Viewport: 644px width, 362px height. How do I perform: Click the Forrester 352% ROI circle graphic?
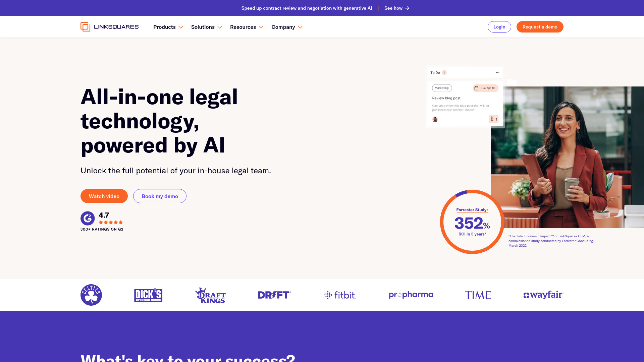tap(472, 222)
